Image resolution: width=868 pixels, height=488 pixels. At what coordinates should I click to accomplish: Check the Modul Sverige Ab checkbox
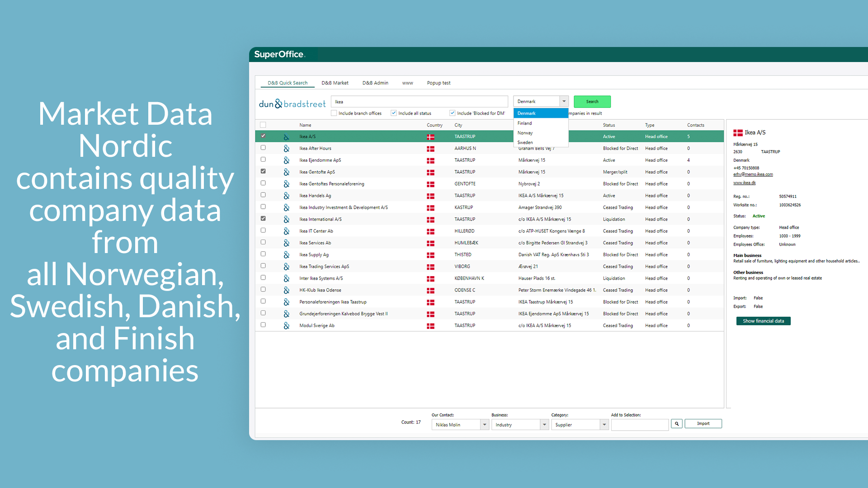263,325
